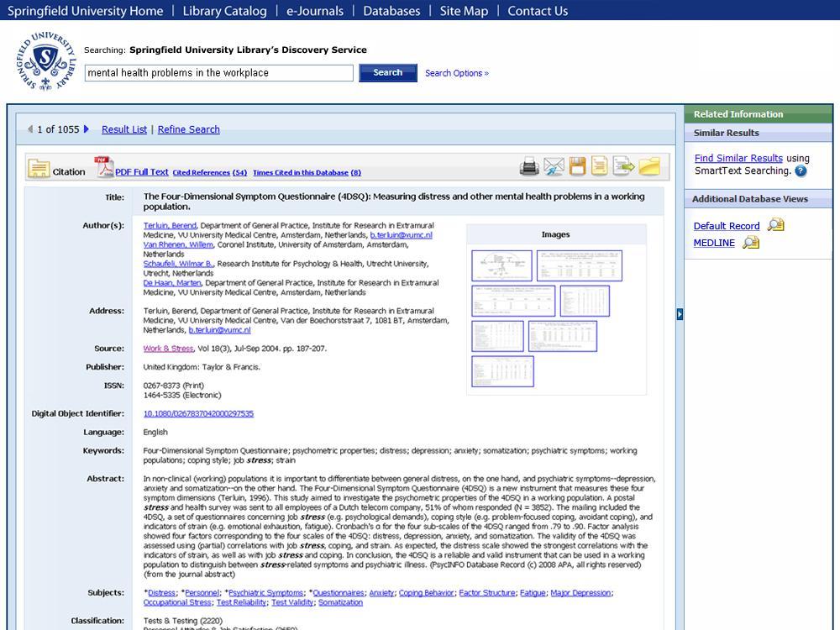Viewport: 840px width, 630px height.
Task: Click the Similar Results section header
Action: click(758, 133)
